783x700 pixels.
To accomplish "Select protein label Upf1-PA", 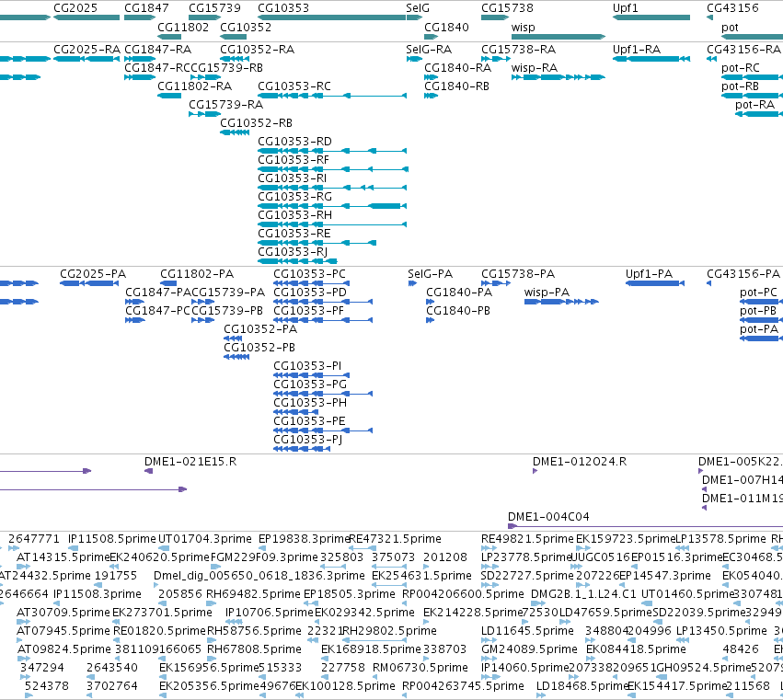I will 650,274.
